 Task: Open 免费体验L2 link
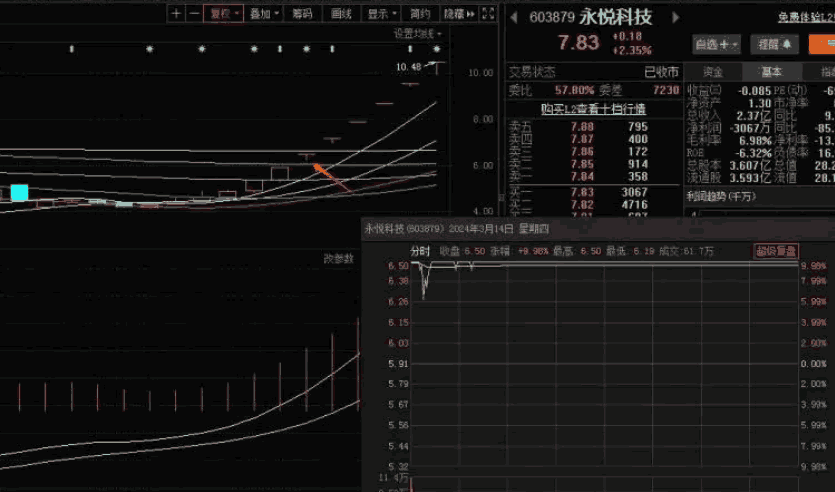coord(806,17)
